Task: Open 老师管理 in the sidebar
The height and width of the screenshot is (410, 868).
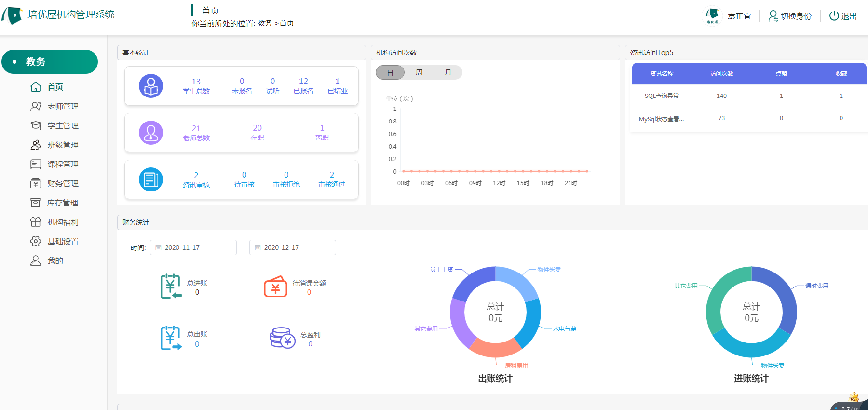Action: point(63,106)
